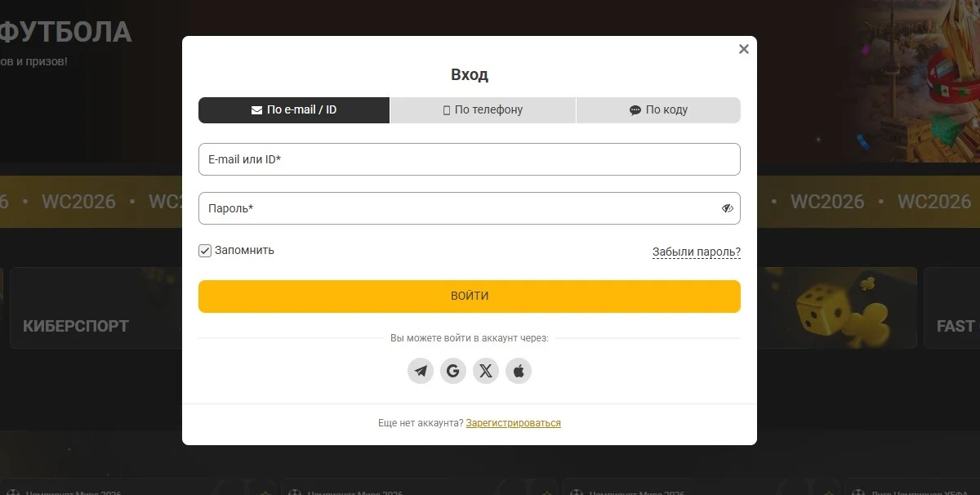Viewport: 980px width, 495px height.
Task: Focus the Пароль input field
Action: pyautogui.click(x=470, y=208)
